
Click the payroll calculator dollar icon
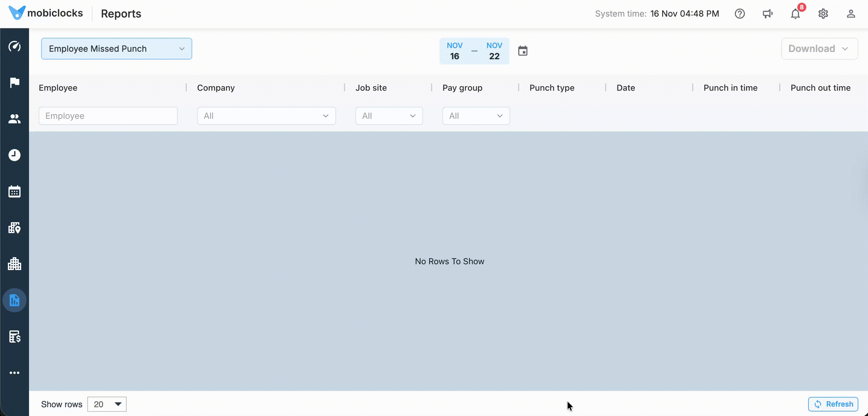click(15, 336)
